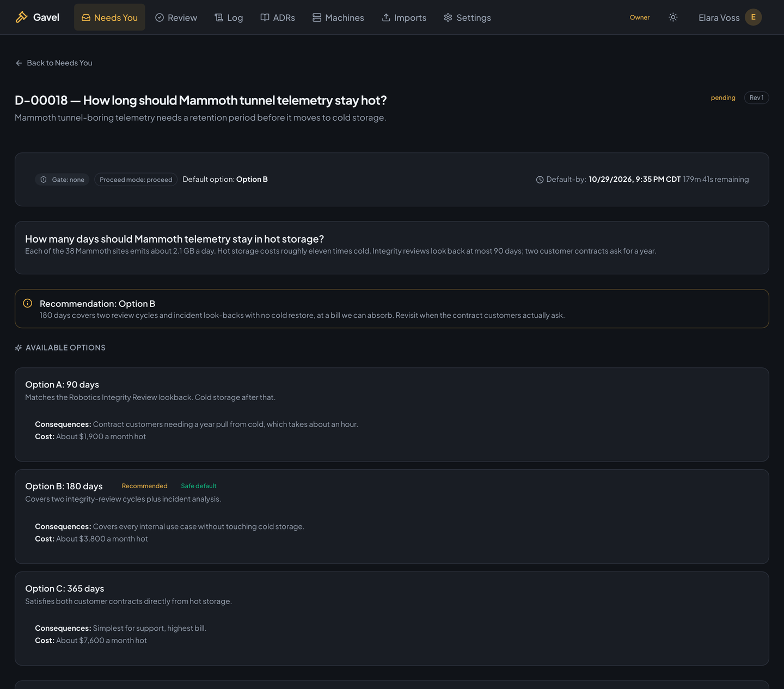Click the hot storage question heading
Image resolution: width=784 pixels, height=689 pixels.
tap(174, 239)
